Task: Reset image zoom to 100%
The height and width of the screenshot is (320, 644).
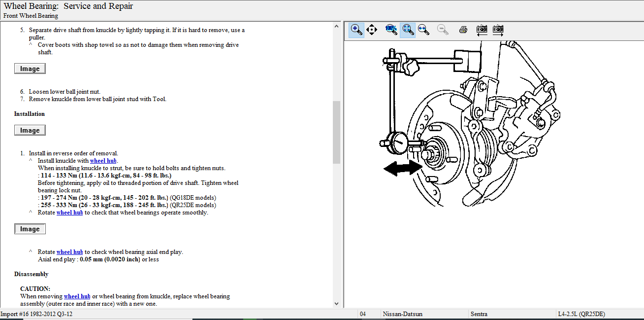Action: coord(391,30)
